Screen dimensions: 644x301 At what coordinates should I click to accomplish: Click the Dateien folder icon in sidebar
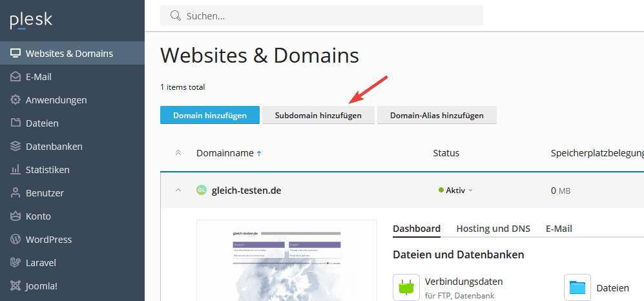(16, 123)
